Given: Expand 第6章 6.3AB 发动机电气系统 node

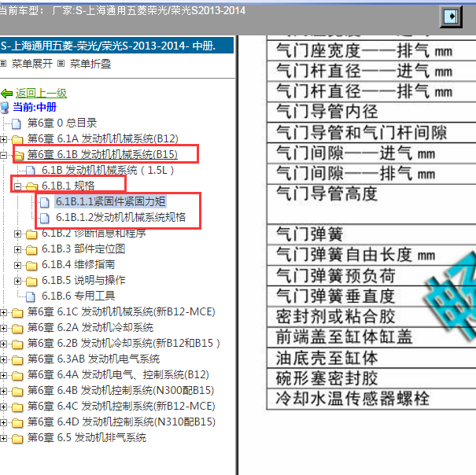Looking at the screenshot, I should coord(3,360).
